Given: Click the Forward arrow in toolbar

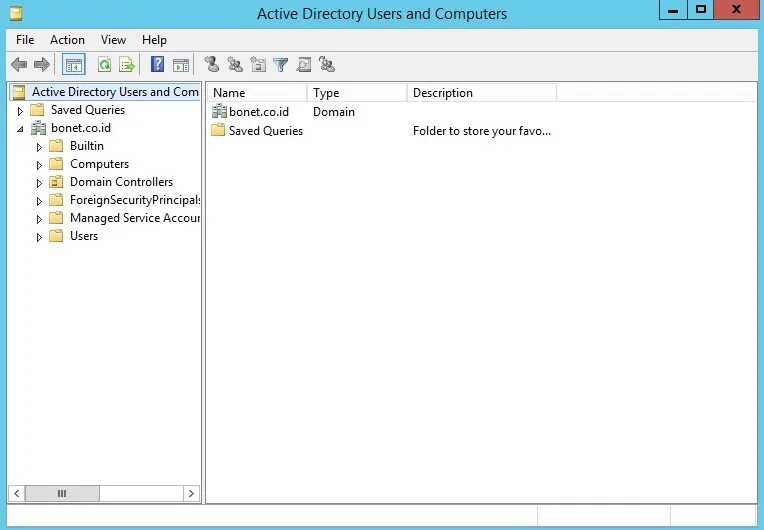Looking at the screenshot, I should [42, 64].
